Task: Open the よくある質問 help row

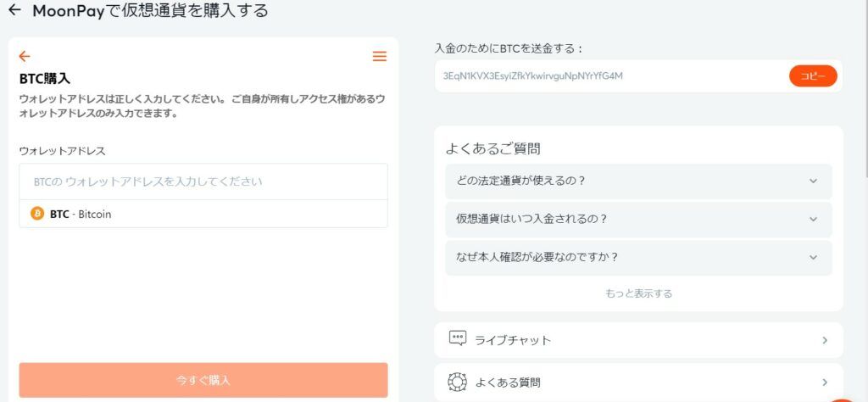Action: point(638,382)
